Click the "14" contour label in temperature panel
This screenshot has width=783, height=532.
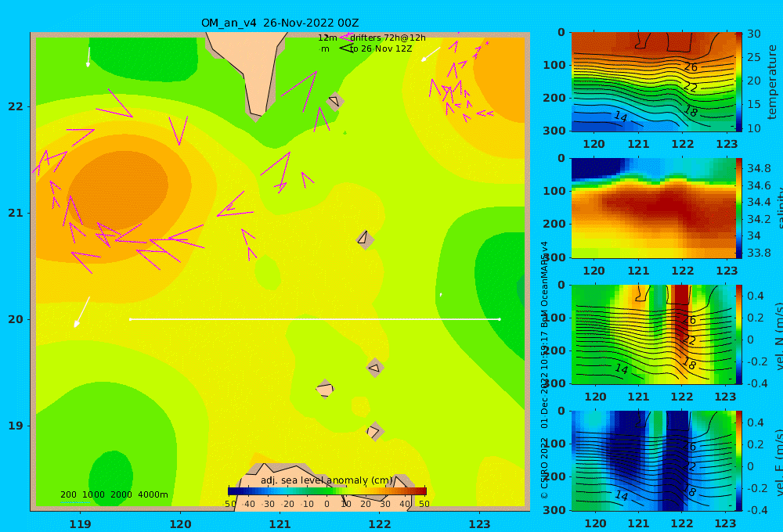pyautogui.click(x=620, y=117)
